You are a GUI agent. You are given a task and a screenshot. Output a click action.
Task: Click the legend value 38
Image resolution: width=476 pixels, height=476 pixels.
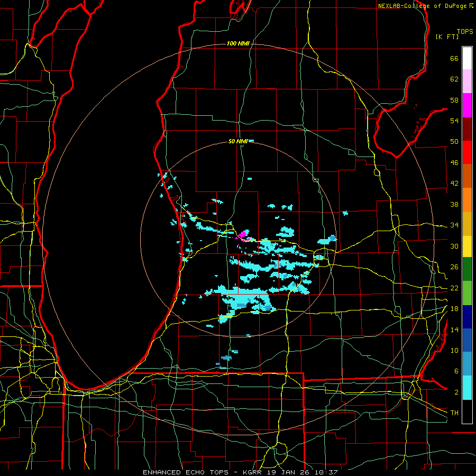454,204
